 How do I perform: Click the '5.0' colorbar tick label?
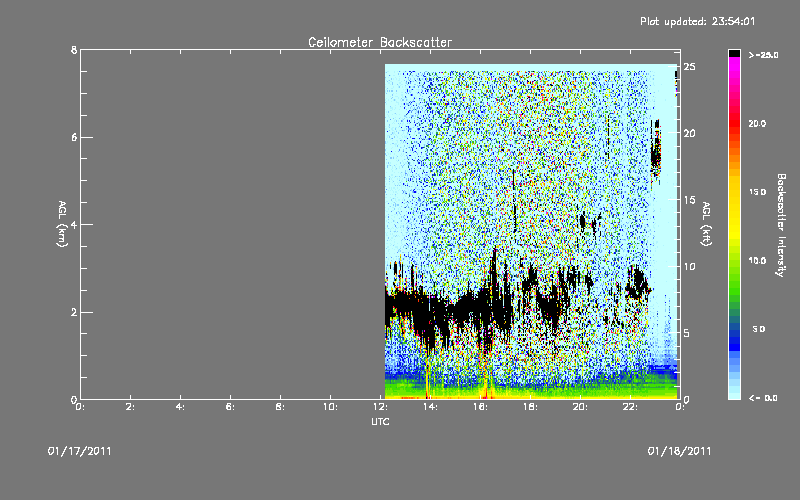[759, 329]
